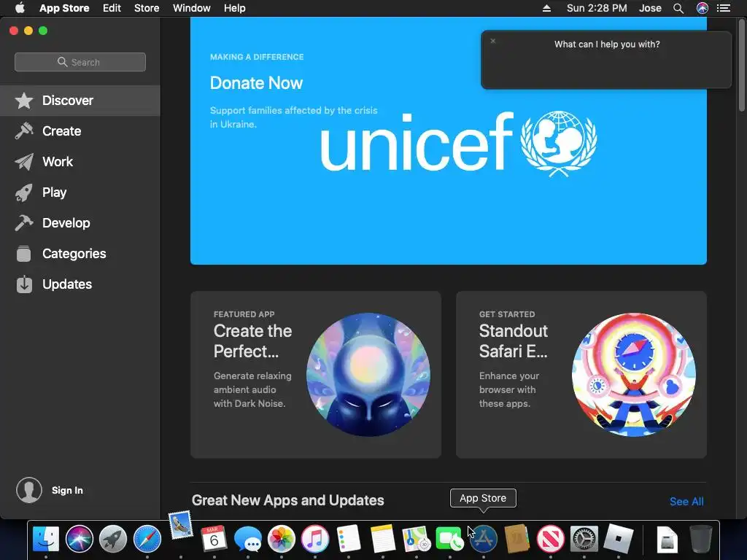Open iTunes music note in the dock
This screenshot has height=560, width=747.
[315, 539]
